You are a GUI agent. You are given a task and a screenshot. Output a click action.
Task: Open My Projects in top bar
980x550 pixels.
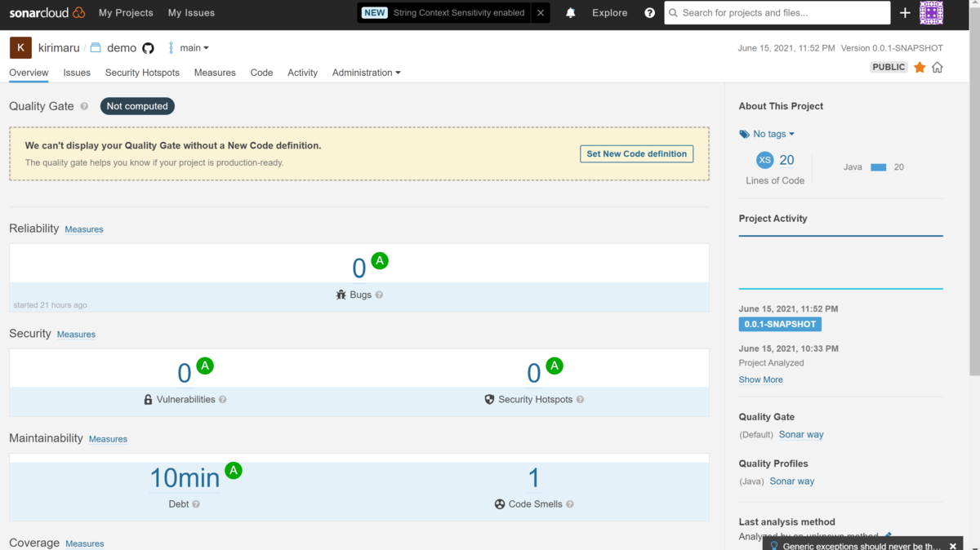[x=126, y=13]
